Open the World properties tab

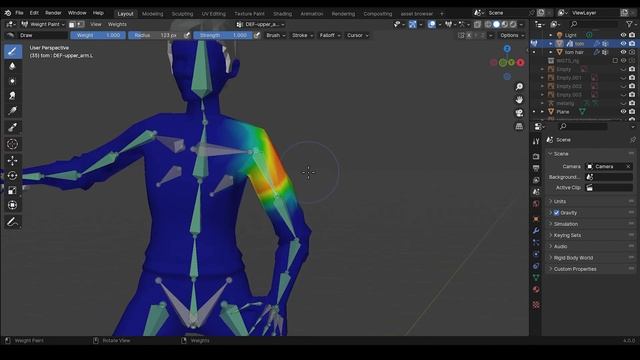(x=536, y=203)
